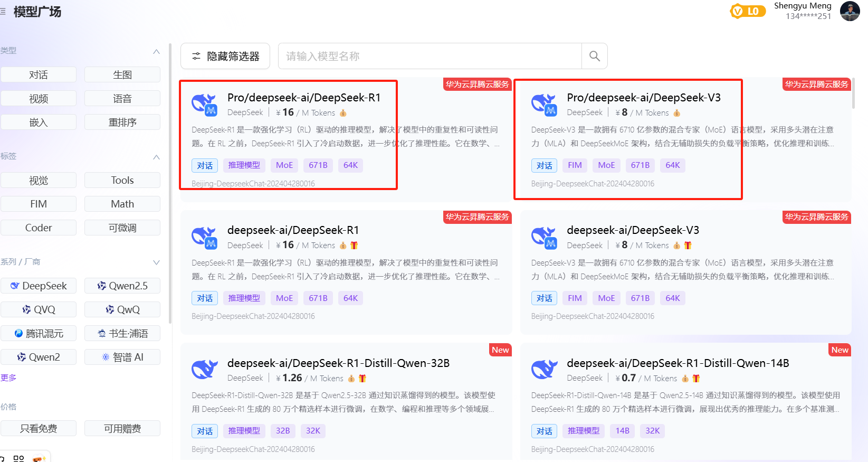Collapse the 类型 filter section
Viewport: 868px width, 462px height.
pyautogui.click(x=156, y=51)
